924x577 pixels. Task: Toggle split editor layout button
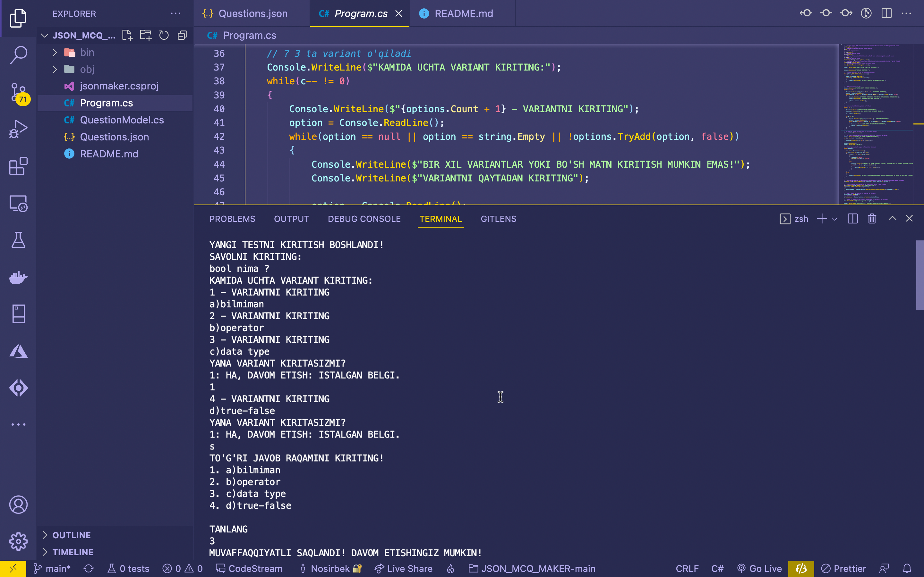click(886, 13)
